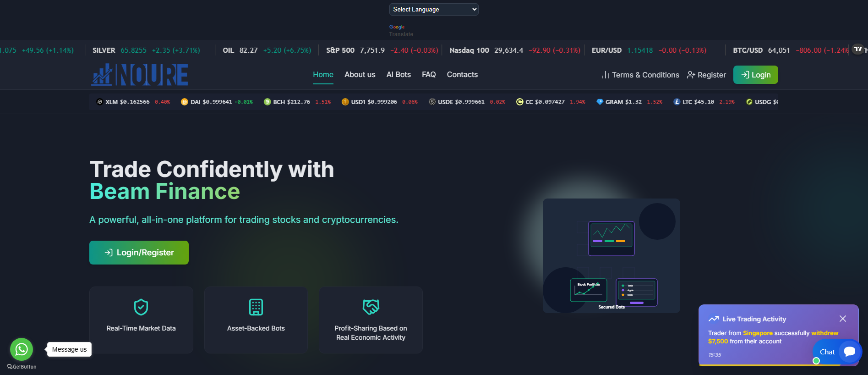Go to the Home menu item
Screen dimensions: 868x375
coord(323,75)
